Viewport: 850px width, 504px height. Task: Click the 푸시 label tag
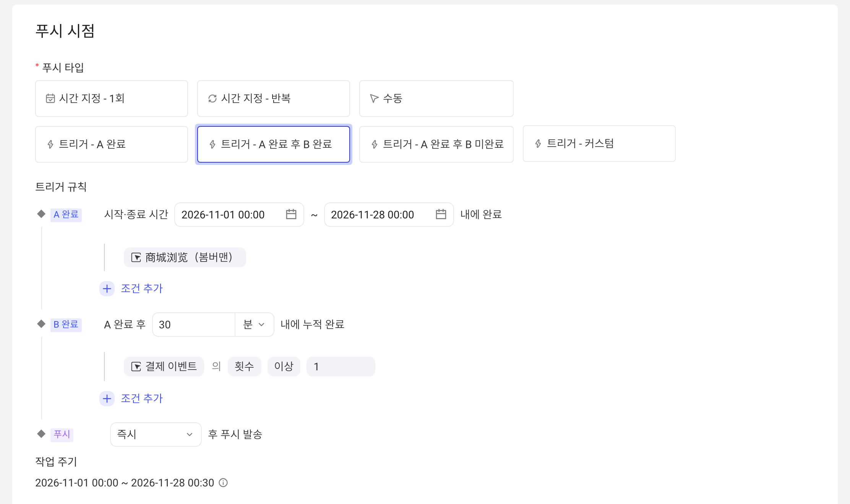coord(62,435)
